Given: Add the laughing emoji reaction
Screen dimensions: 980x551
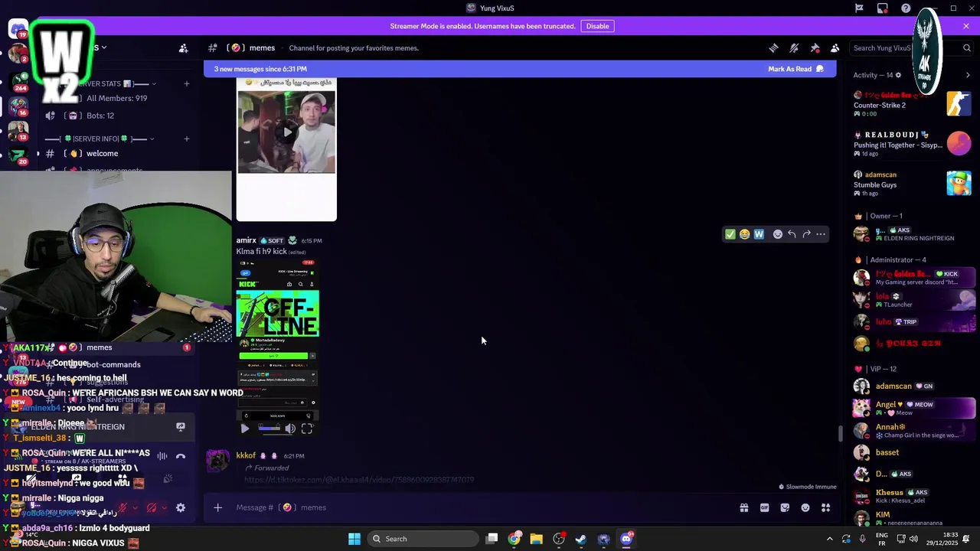Looking at the screenshot, I should pyautogui.click(x=744, y=234).
